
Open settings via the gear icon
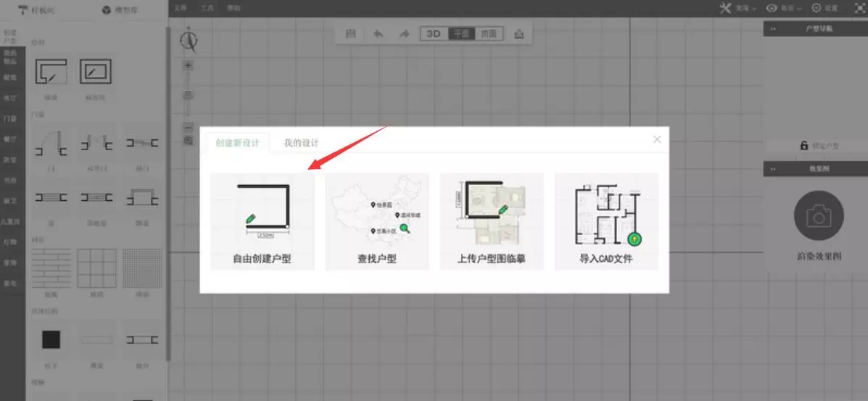(825, 8)
